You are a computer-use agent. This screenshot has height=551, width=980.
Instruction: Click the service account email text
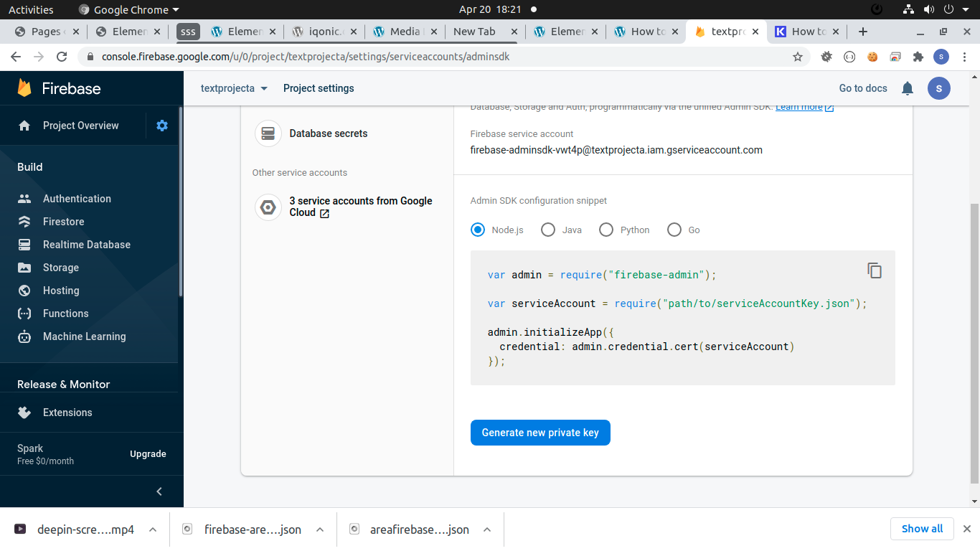pyautogui.click(x=616, y=150)
